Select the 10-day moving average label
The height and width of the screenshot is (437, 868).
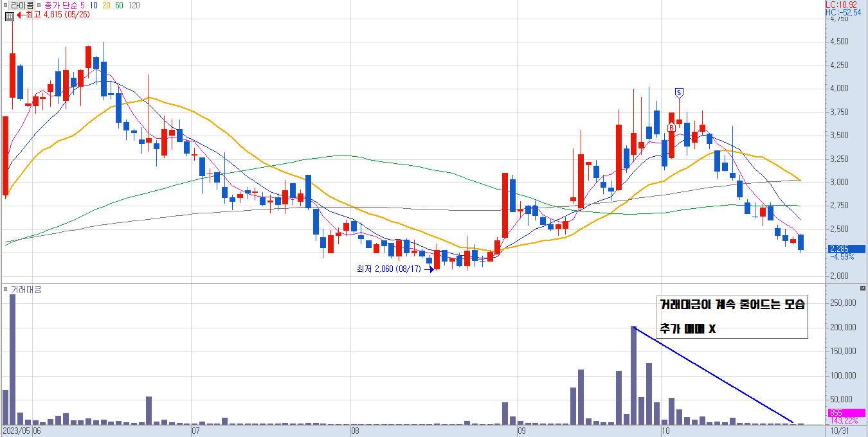[x=94, y=5]
